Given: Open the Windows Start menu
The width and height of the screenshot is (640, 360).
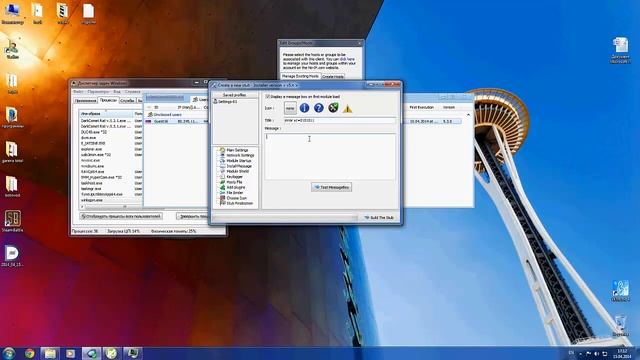Looking at the screenshot, I should point(9,353).
